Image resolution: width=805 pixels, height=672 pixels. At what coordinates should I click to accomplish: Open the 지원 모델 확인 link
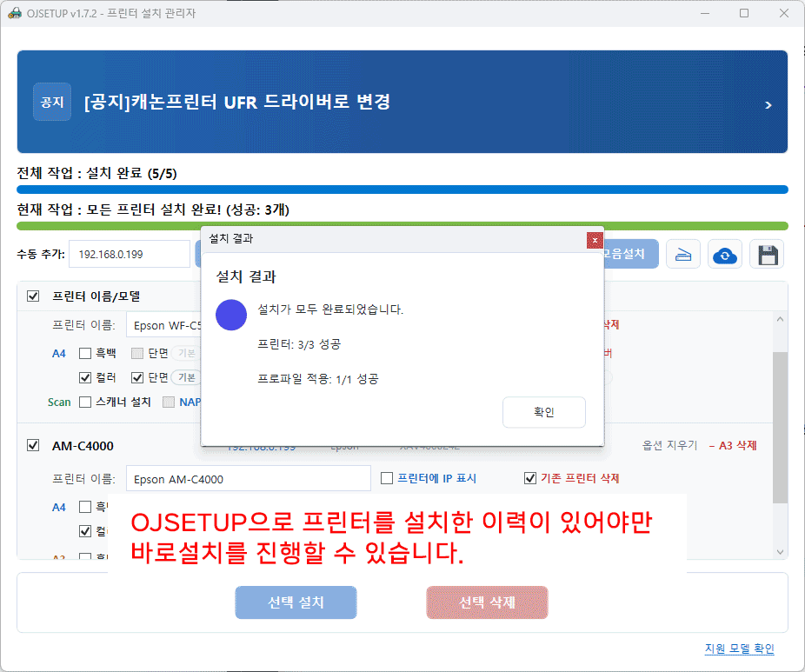click(x=739, y=649)
